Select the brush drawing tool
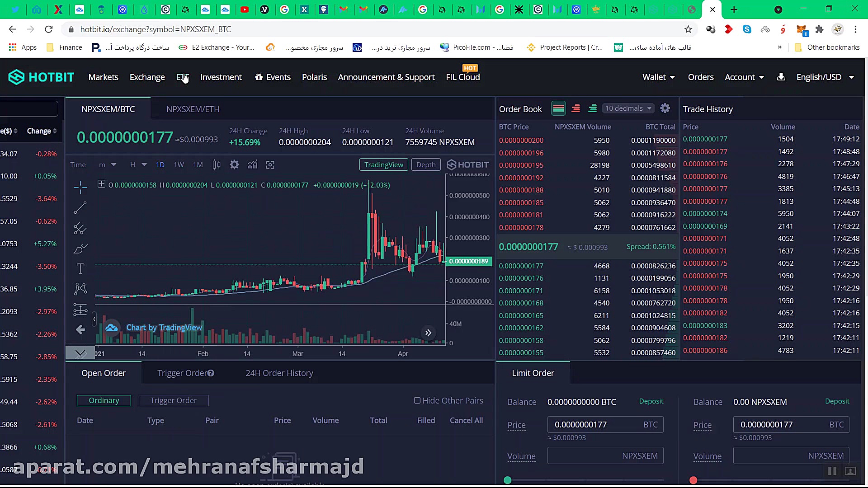Image resolution: width=868 pixels, height=488 pixels. pyautogui.click(x=80, y=249)
